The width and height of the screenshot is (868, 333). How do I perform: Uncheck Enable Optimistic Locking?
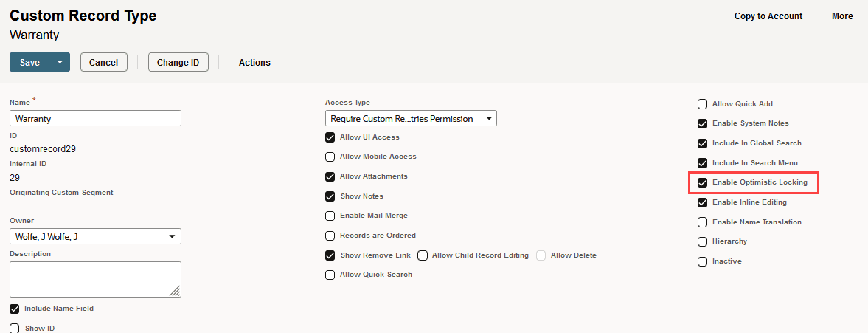(x=703, y=182)
